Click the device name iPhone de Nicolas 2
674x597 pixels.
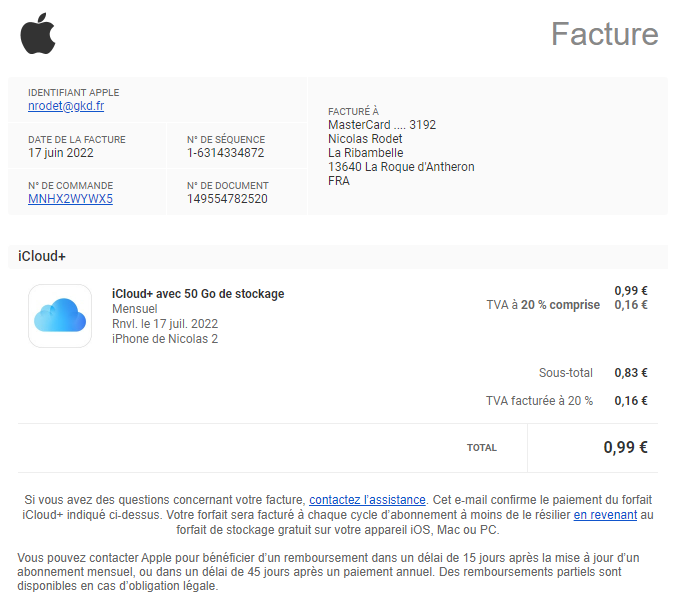click(165, 339)
